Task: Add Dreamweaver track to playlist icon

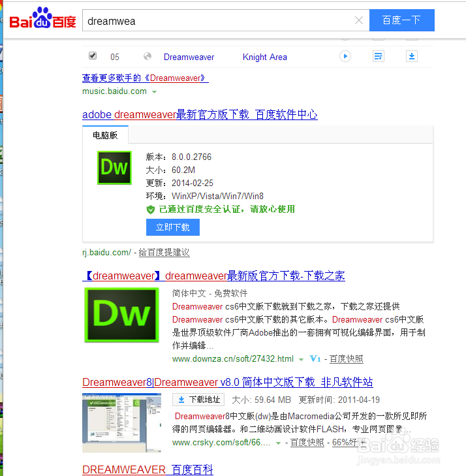Action: (379, 56)
